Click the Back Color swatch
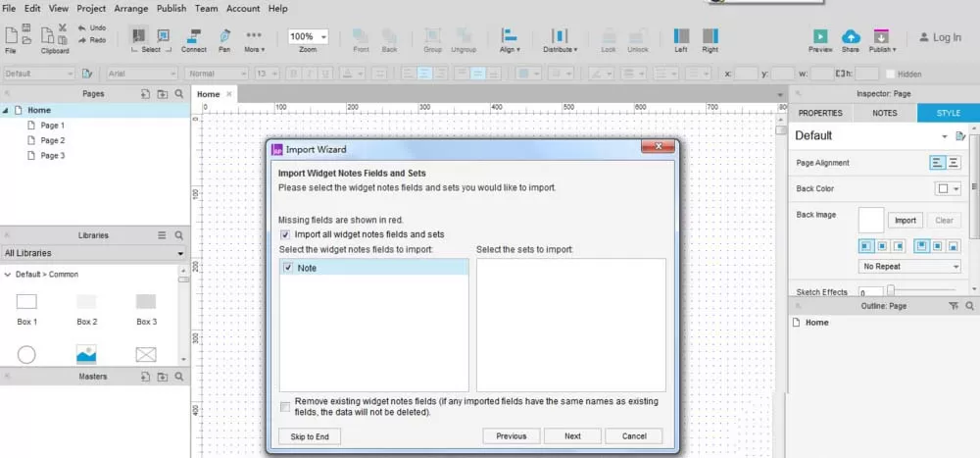The height and width of the screenshot is (458, 980). (943, 189)
